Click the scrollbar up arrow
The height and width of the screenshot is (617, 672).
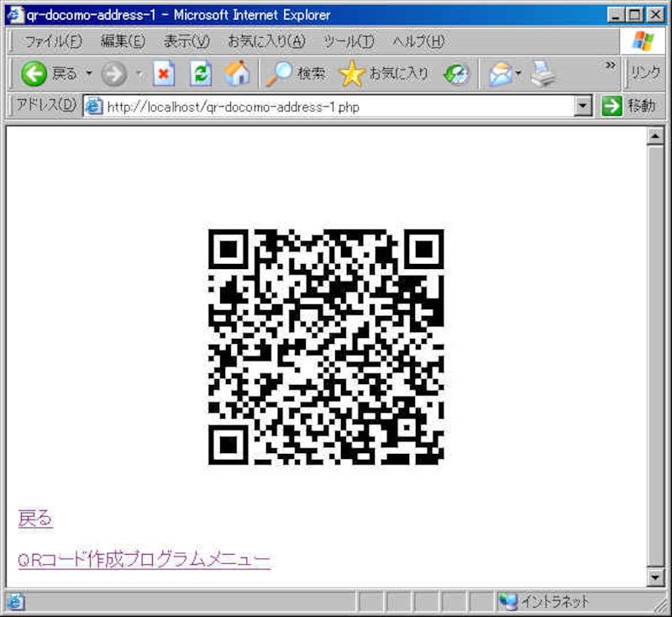point(655,137)
